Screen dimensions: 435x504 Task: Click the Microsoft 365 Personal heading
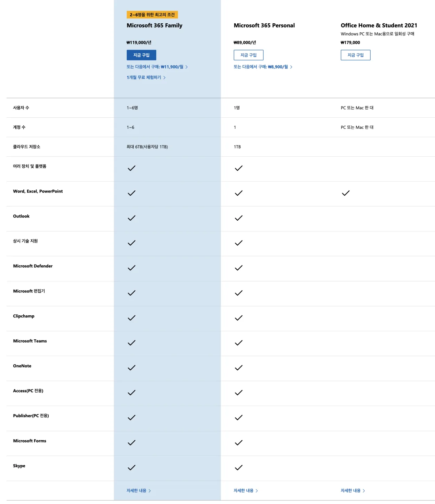pyautogui.click(x=264, y=25)
